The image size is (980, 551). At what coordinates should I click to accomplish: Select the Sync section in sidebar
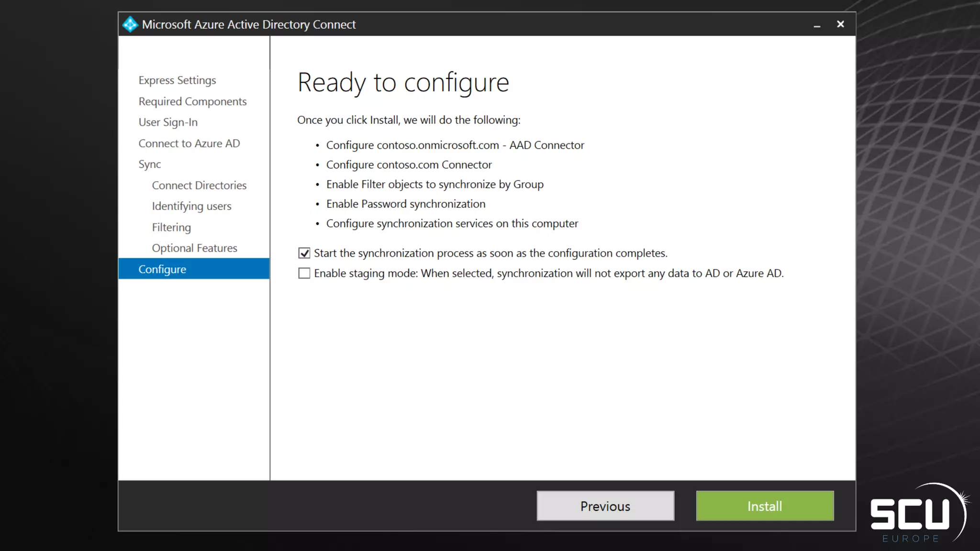pos(149,165)
